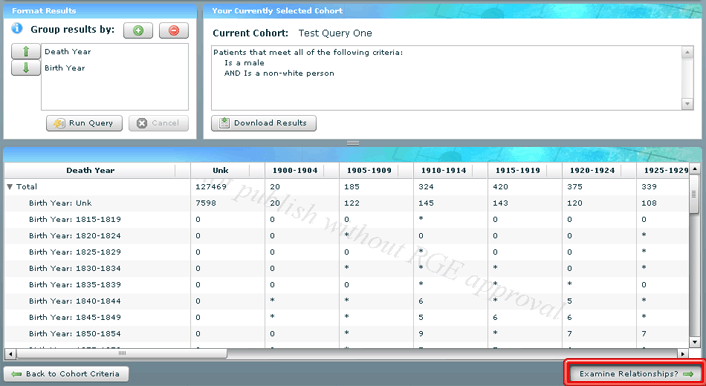Click the horizontal scrollbar right arrow
Image resolution: width=706 pixels, height=386 pixels.
683,354
